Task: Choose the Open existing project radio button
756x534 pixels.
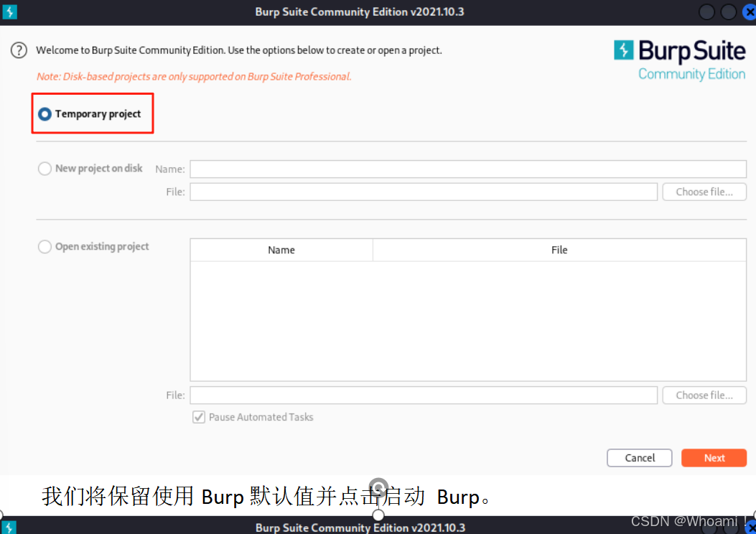Action: point(45,247)
